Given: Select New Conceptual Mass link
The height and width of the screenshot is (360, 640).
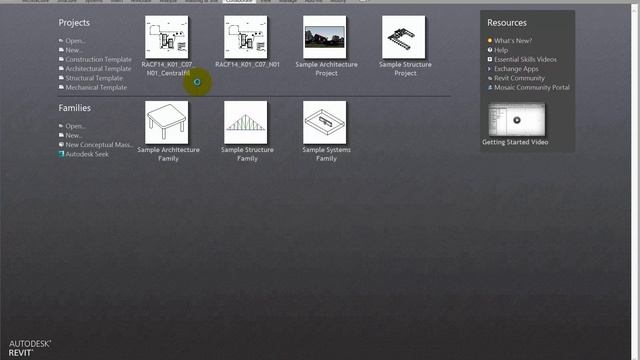Looking at the screenshot, I should 99,145.
